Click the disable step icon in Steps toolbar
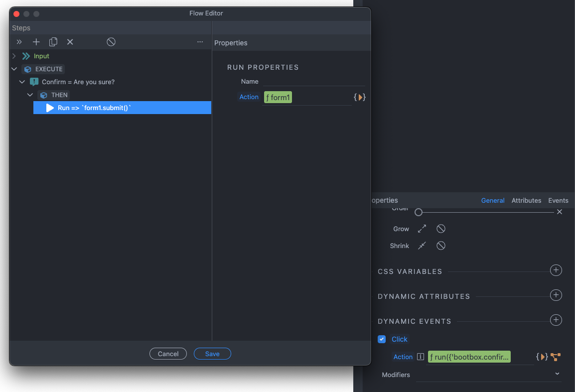 (111, 42)
